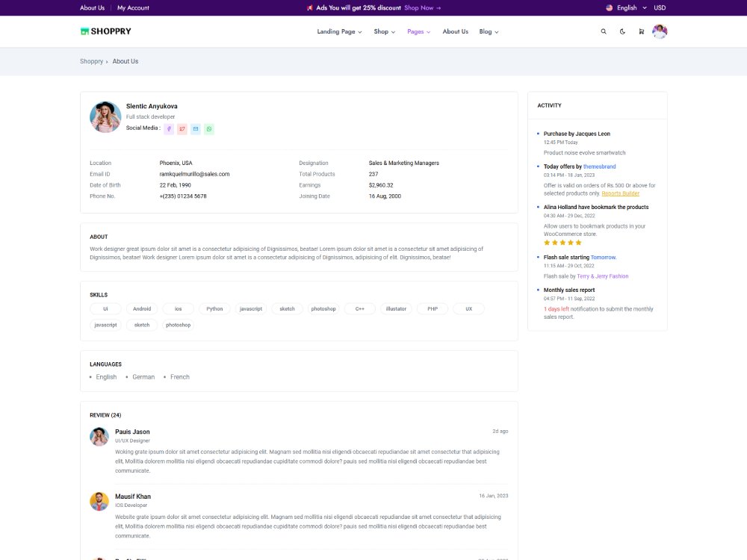Screen dimensions: 747x560
Task: Open the search icon in header
Action: coord(604,31)
